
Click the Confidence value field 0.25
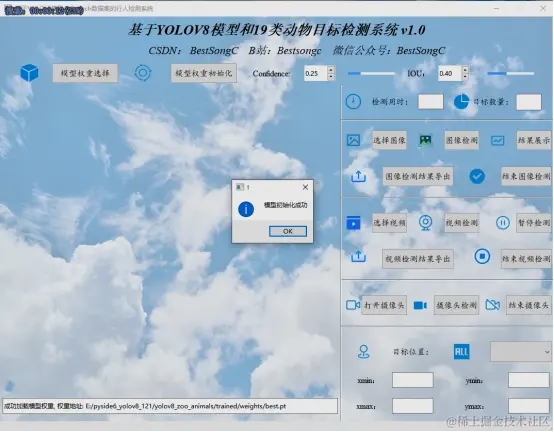coord(315,73)
